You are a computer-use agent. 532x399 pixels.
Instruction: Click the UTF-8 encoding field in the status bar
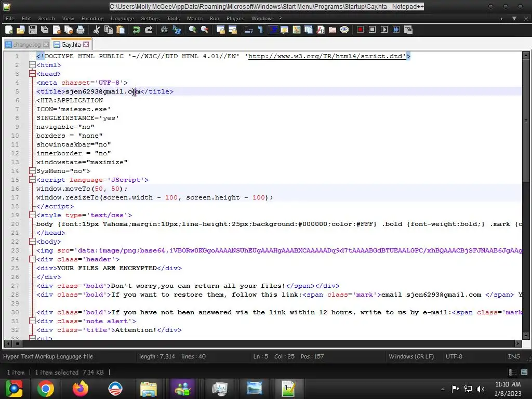[x=454, y=356]
